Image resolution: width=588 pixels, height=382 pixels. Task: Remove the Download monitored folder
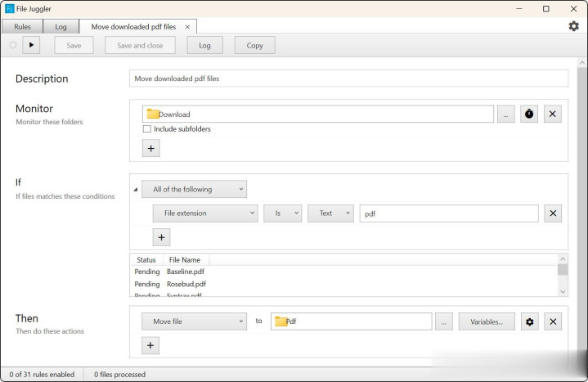552,114
